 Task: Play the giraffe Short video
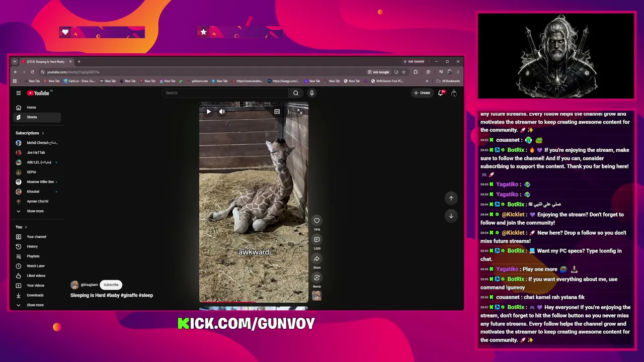coord(209,112)
